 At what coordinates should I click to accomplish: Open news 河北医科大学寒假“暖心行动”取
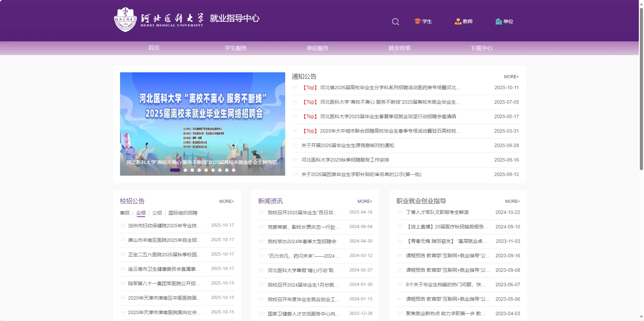(303, 270)
